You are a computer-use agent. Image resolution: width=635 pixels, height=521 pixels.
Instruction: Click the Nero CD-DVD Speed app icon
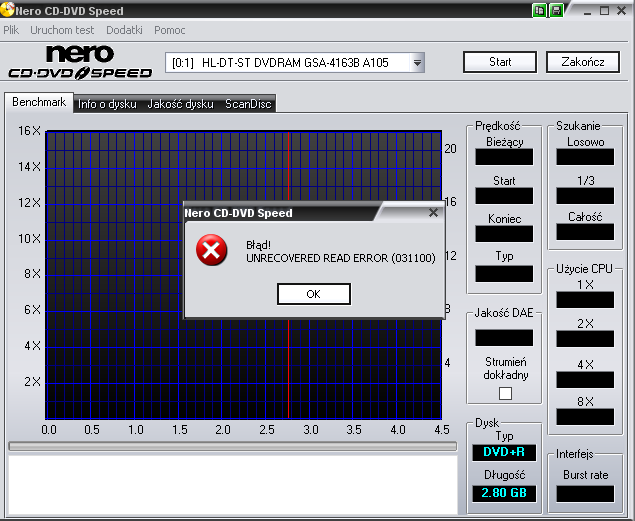[x=7, y=10]
